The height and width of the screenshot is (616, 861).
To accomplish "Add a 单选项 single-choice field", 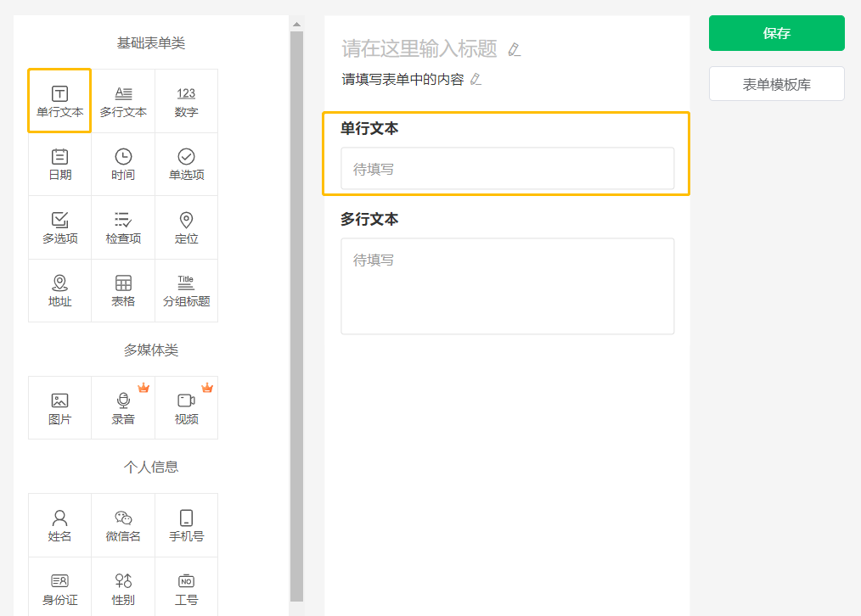I will pos(186,164).
